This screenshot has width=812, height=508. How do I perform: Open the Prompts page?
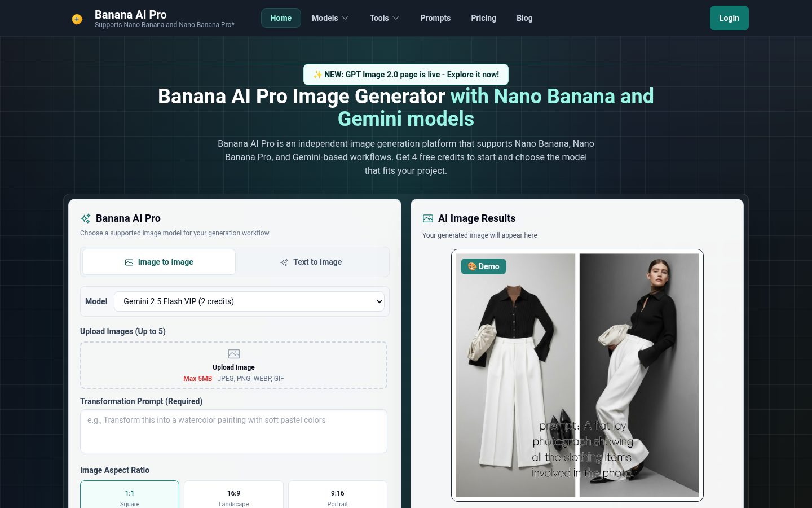pyautogui.click(x=435, y=18)
